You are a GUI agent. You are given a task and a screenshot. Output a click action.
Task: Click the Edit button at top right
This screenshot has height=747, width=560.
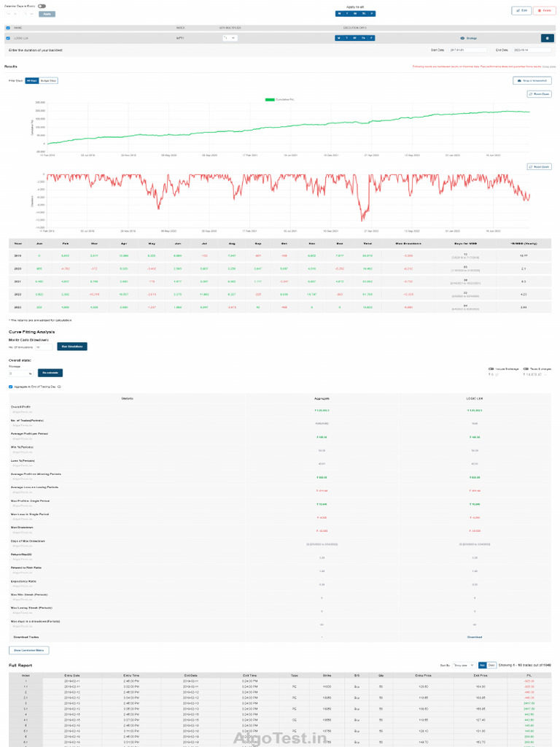[521, 10]
